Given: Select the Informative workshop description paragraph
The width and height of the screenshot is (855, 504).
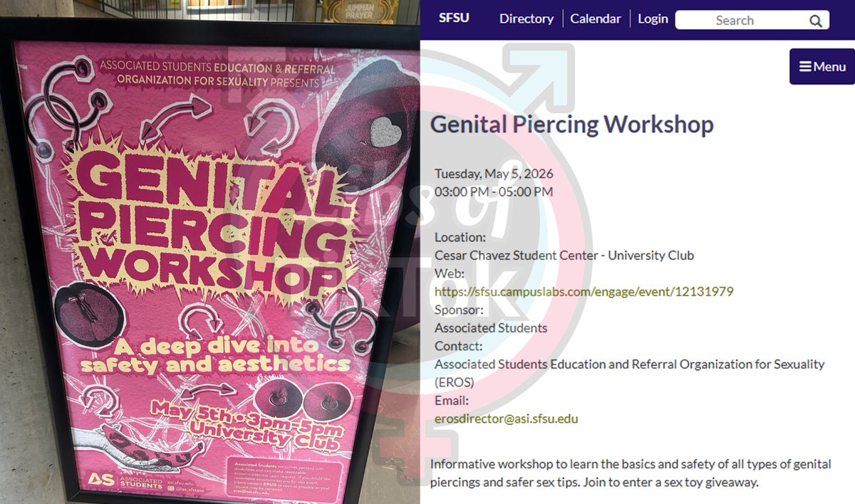Looking at the screenshot, I should (x=631, y=473).
